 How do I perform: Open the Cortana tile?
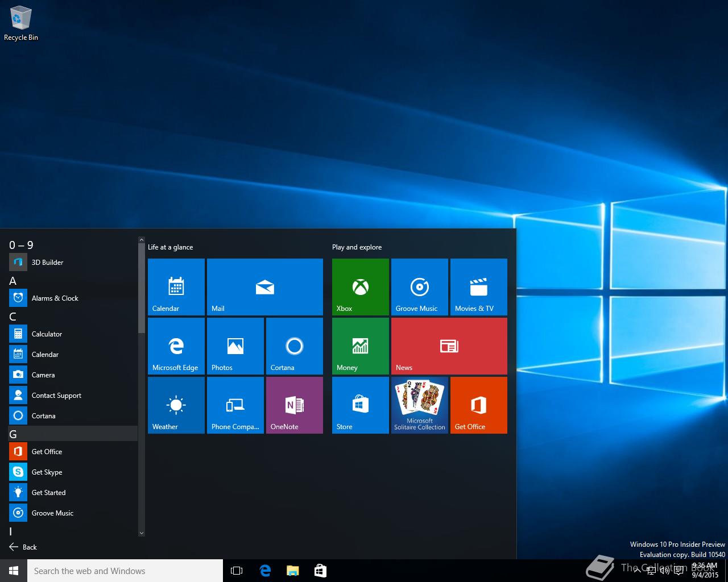click(295, 346)
